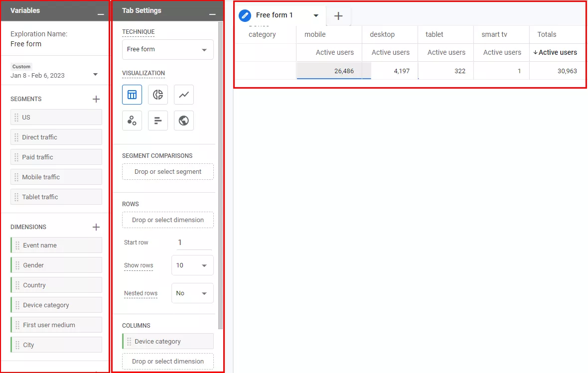Click drag handle of US segment
Screen dimensions: 588x373
[16, 118]
